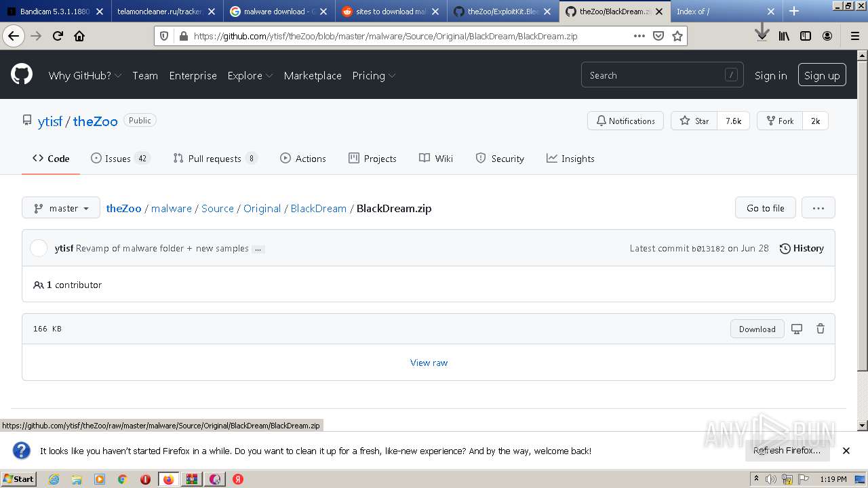Open the Firefox home page icon
Image resolution: width=868 pixels, height=488 pixels.
point(79,36)
